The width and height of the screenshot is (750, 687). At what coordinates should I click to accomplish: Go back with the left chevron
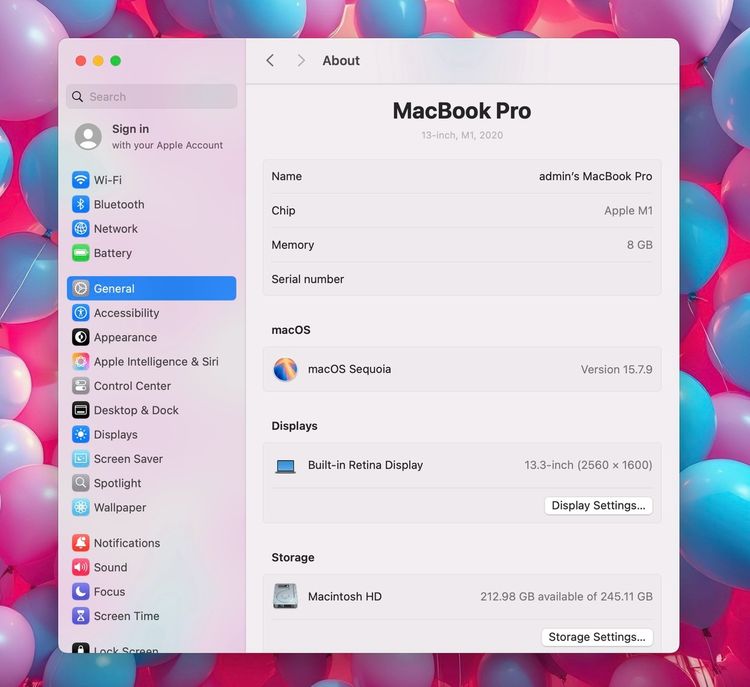(270, 61)
